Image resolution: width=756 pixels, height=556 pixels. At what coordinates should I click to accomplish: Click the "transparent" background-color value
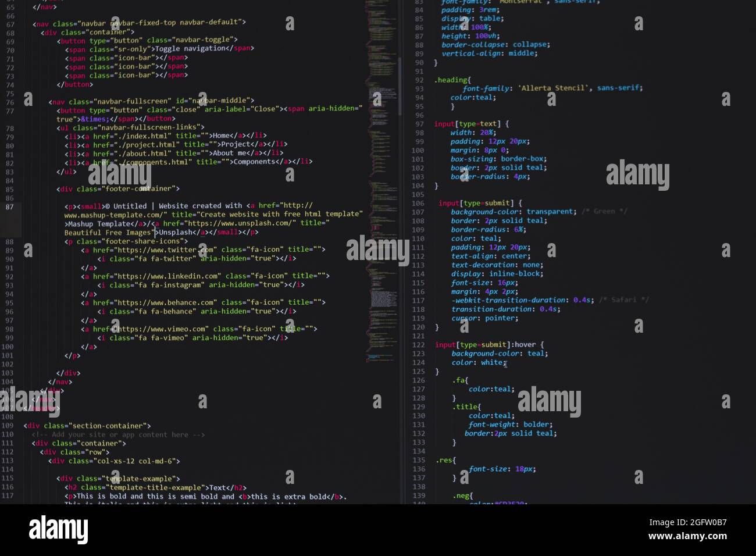coord(551,212)
